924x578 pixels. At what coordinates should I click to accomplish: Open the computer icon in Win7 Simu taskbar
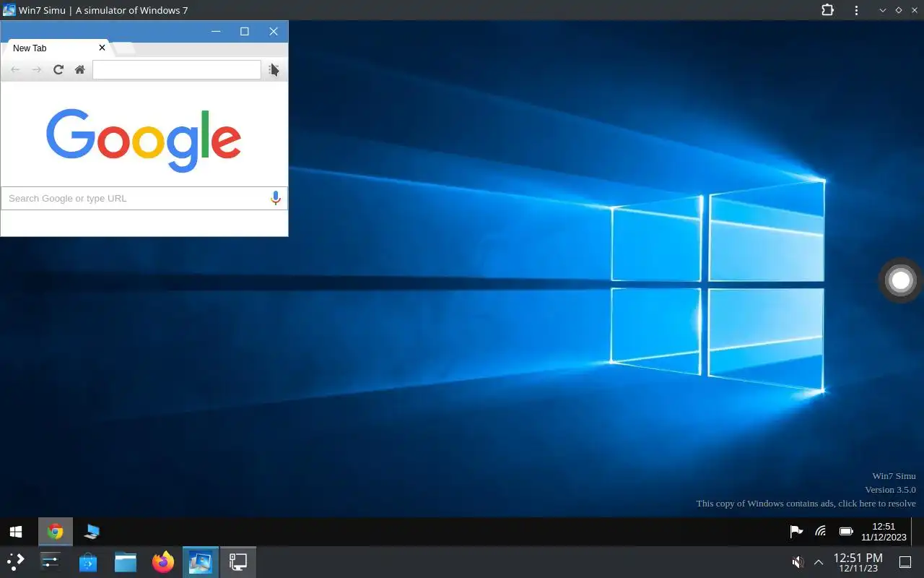[x=92, y=532]
